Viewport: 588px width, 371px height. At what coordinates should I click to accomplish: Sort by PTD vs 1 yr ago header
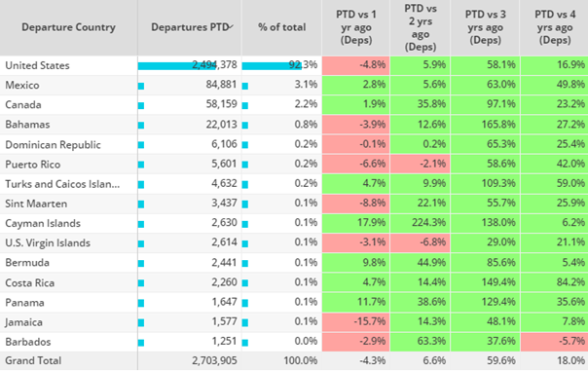click(x=356, y=27)
